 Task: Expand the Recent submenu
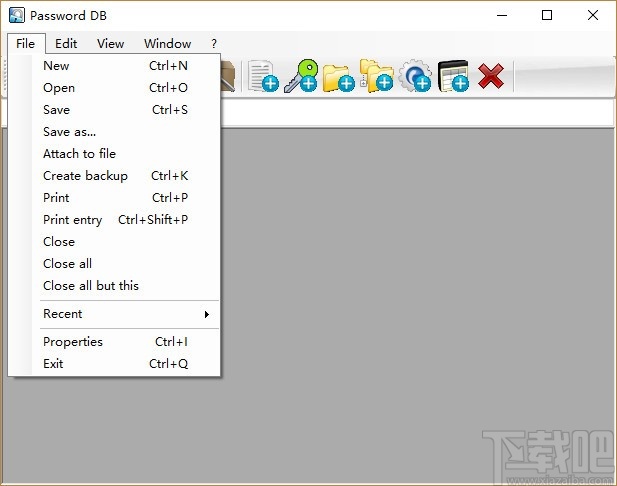click(114, 314)
